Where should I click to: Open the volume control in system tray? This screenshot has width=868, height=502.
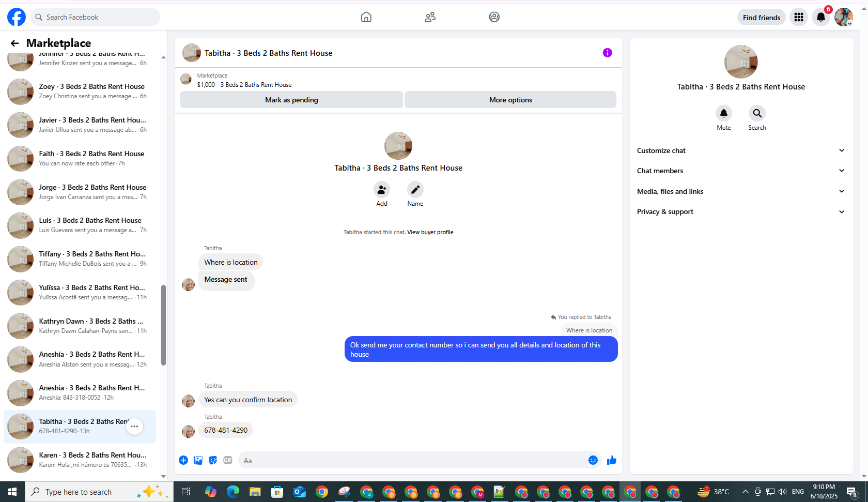tap(782, 492)
